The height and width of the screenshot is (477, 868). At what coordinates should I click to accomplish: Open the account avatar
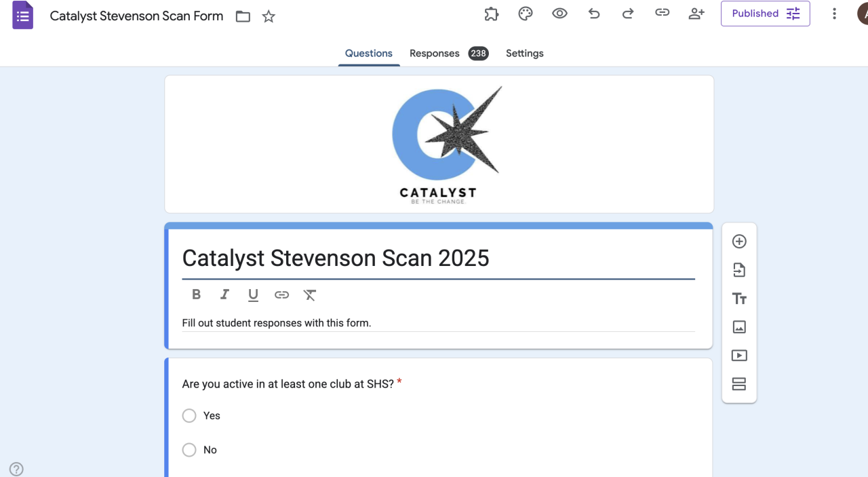click(x=862, y=14)
